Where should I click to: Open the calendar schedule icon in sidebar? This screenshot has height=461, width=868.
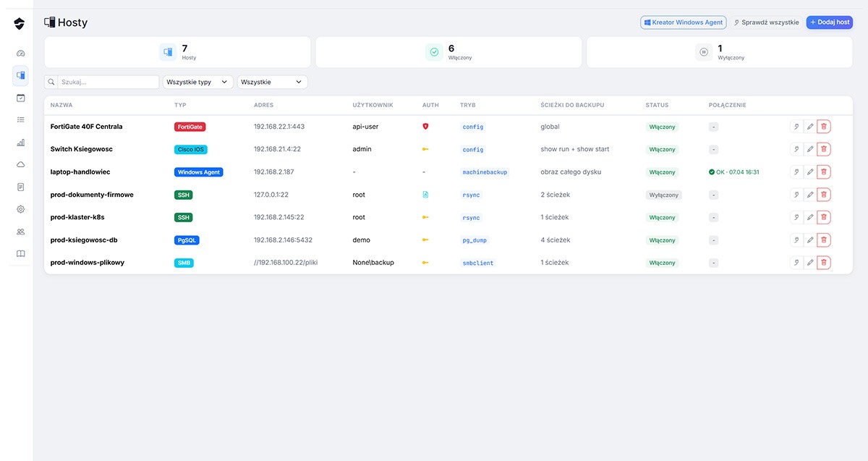click(20, 98)
